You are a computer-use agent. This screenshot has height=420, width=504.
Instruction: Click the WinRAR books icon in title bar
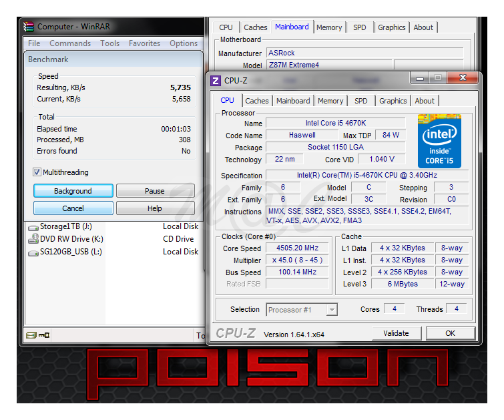tap(29, 27)
